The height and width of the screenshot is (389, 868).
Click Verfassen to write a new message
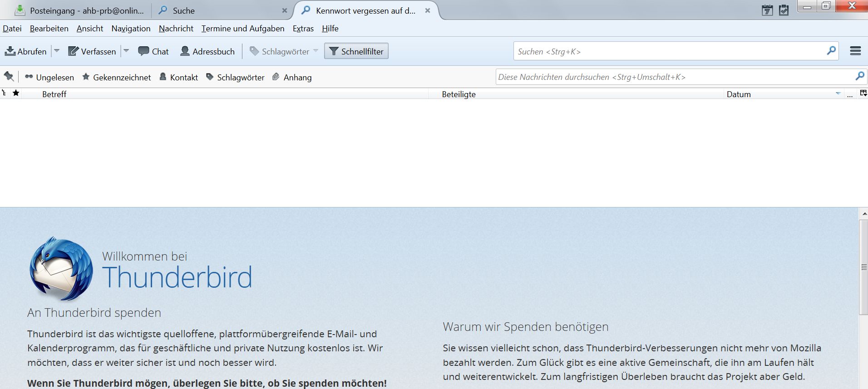92,51
